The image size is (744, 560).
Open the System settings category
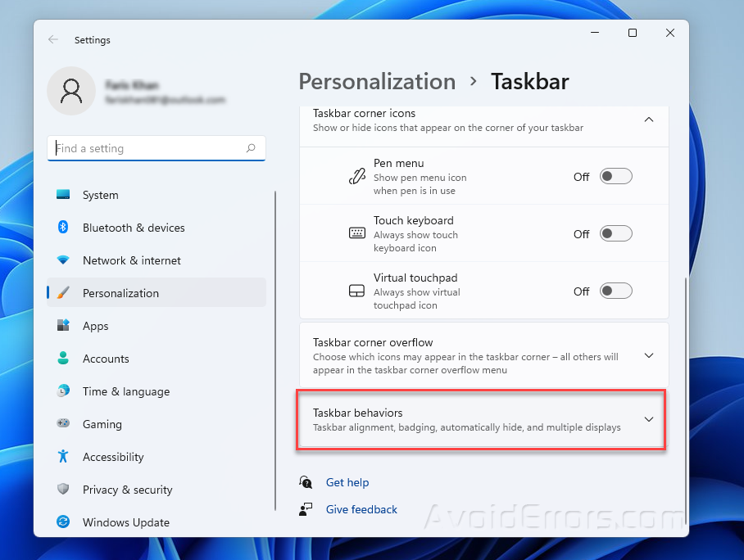[x=157, y=195]
